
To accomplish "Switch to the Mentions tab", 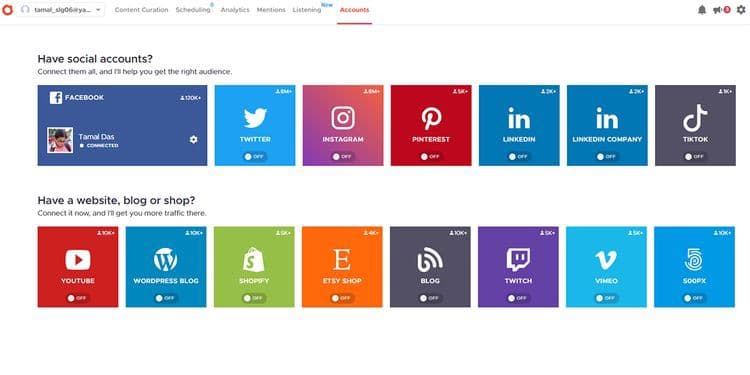I will coord(271,10).
